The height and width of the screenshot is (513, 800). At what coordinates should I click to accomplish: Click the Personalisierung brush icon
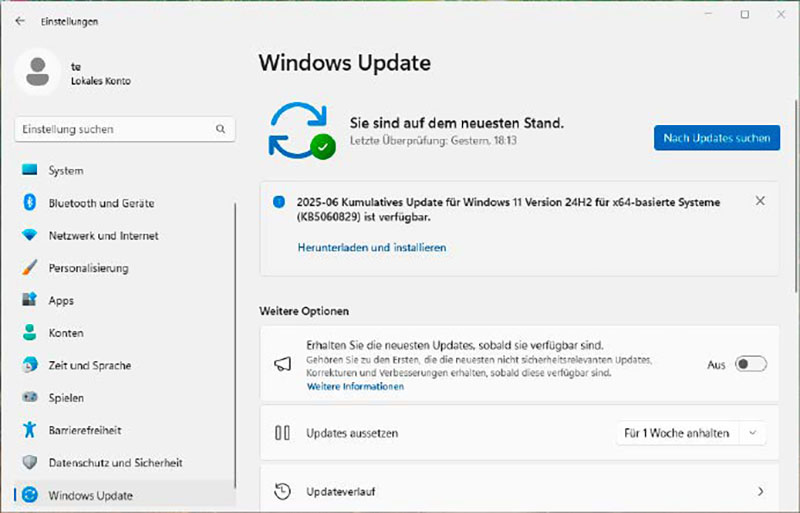30,267
